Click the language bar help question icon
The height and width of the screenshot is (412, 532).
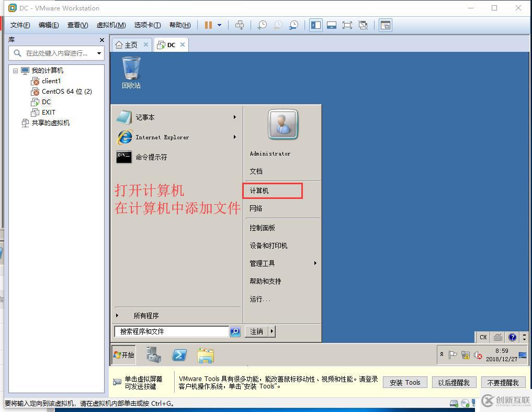512,337
